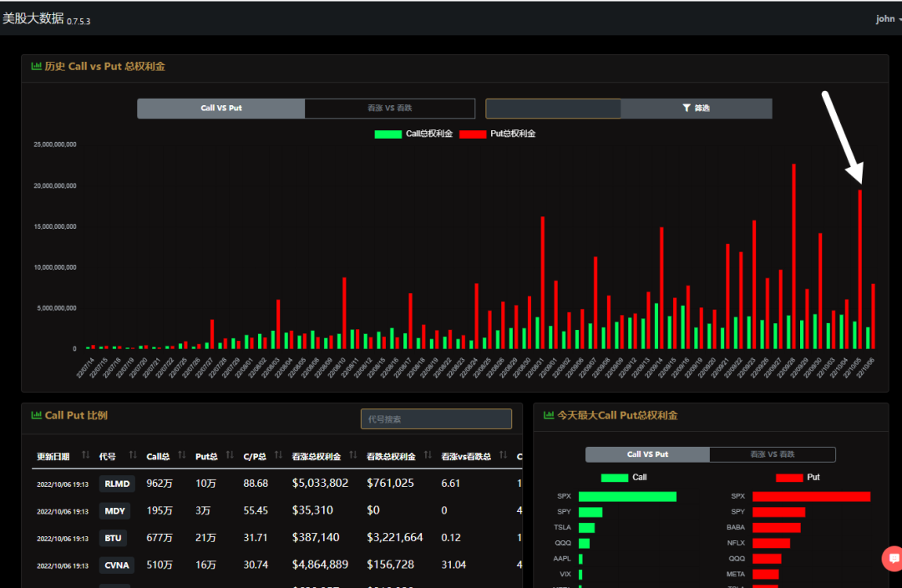Screen dimensions: 902x588
Task: Click the BABA red Put bar
Action: coord(777,528)
